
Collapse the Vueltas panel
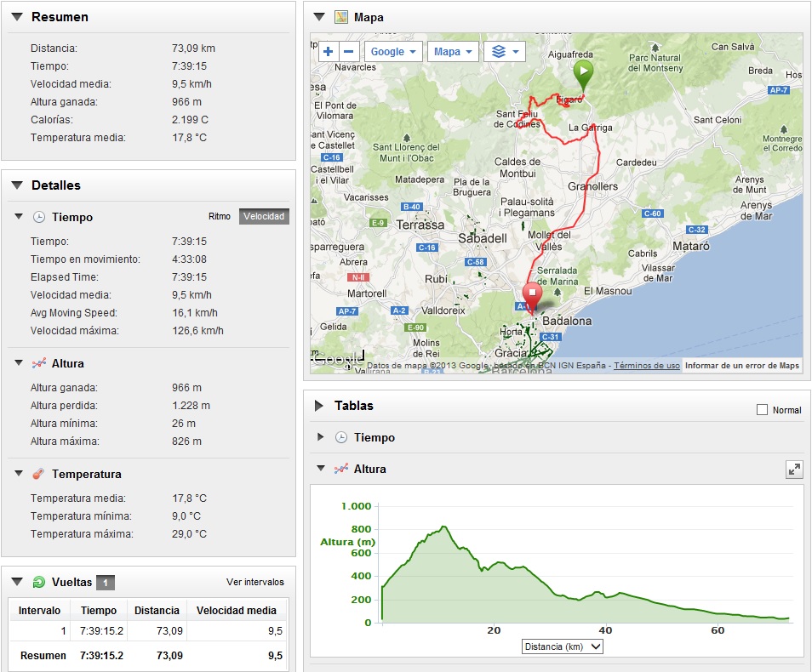point(17,582)
